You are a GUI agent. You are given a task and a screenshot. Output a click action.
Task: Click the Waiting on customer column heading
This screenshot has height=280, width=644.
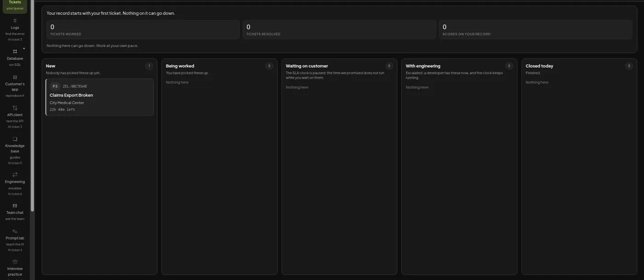point(307,66)
